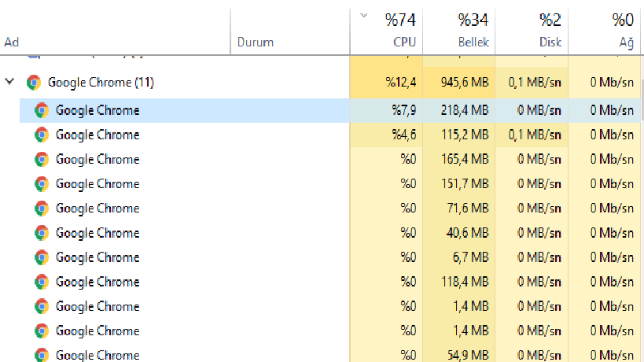Click the Chrome icon of Google Chrome (11)
The width and height of the screenshot is (644, 362).
click(x=34, y=83)
